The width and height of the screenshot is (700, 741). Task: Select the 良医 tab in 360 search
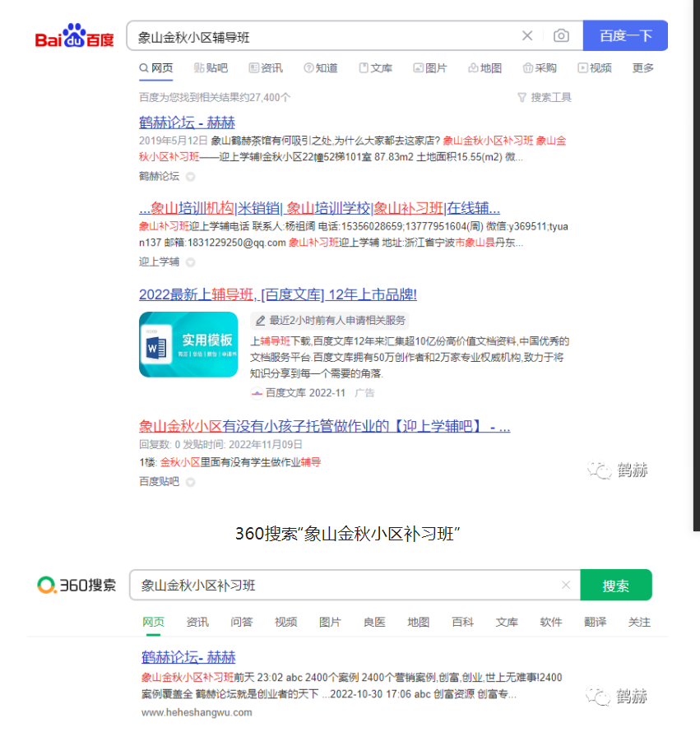[374, 623]
